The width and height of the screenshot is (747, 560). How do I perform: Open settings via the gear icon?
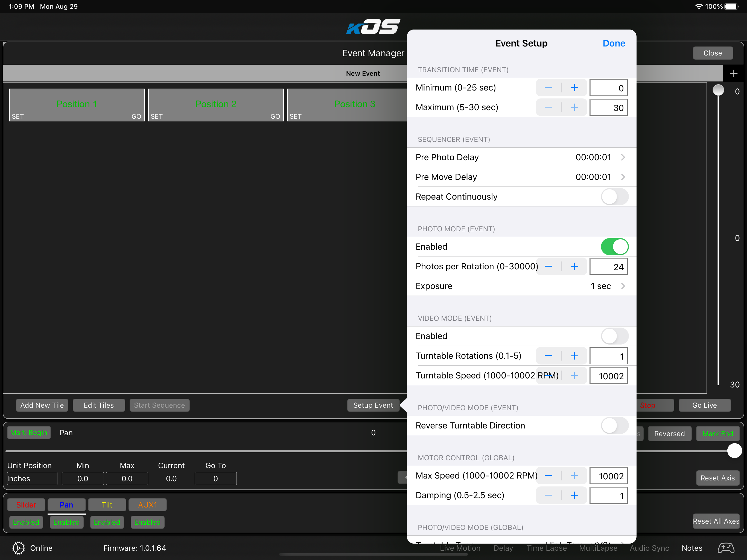[x=18, y=548]
